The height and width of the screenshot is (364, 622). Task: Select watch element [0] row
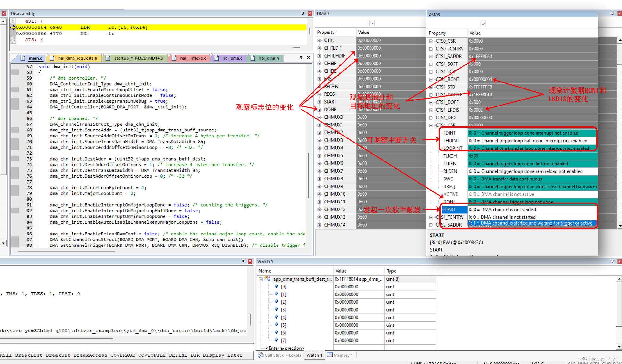tap(347, 287)
